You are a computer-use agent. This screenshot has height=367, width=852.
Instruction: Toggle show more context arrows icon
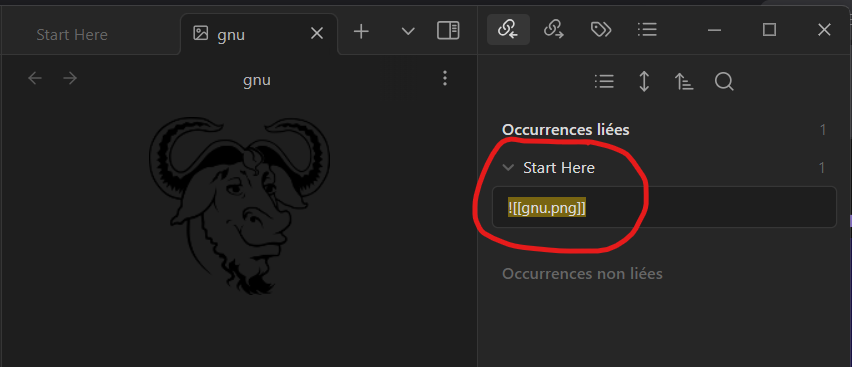(x=644, y=82)
